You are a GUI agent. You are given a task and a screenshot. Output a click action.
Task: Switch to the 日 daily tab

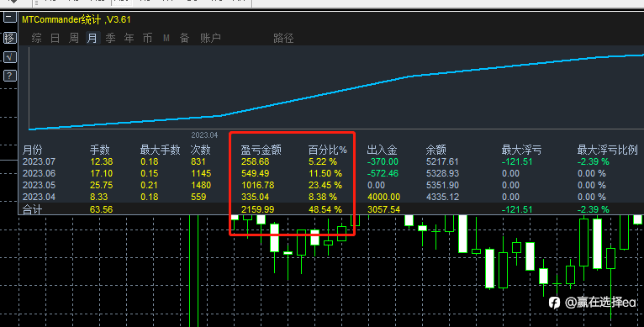click(x=55, y=38)
